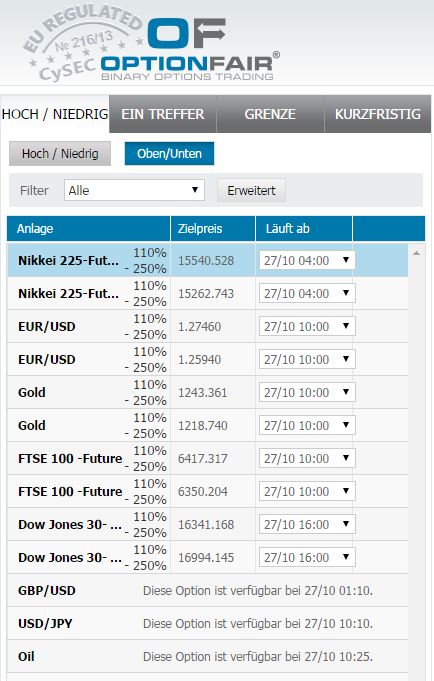Switch to the EIN TREFFER tab

162,114
